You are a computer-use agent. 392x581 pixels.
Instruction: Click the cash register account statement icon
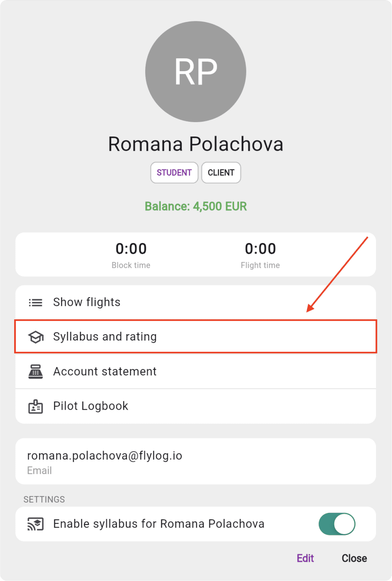coord(35,372)
